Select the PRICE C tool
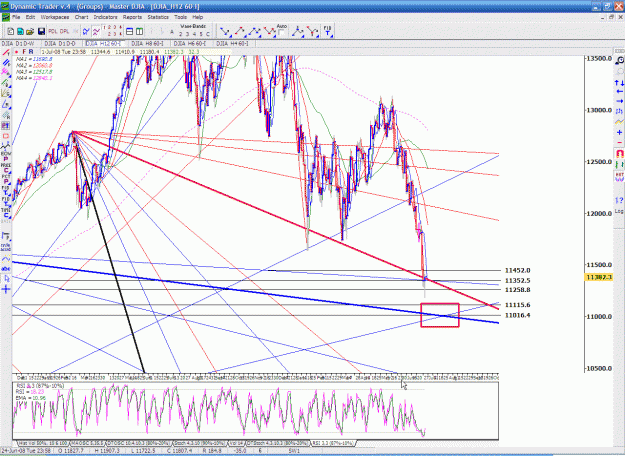The width and height of the screenshot is (625, 456). point(6,168)
